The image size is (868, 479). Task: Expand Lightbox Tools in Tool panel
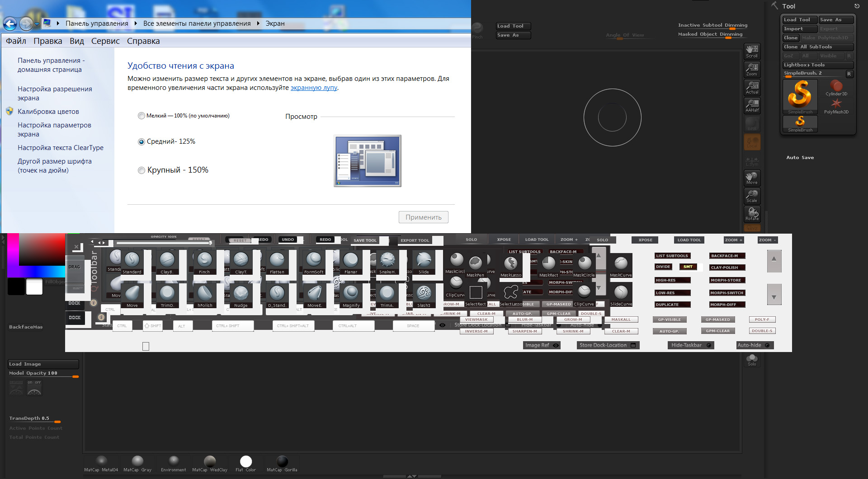[804, 65]
